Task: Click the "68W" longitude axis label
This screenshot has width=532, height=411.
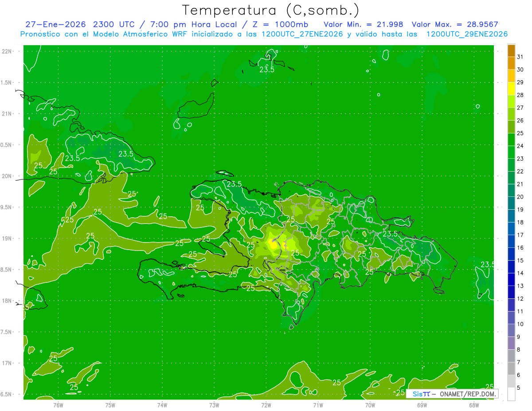Action: [x=474, y=405]
